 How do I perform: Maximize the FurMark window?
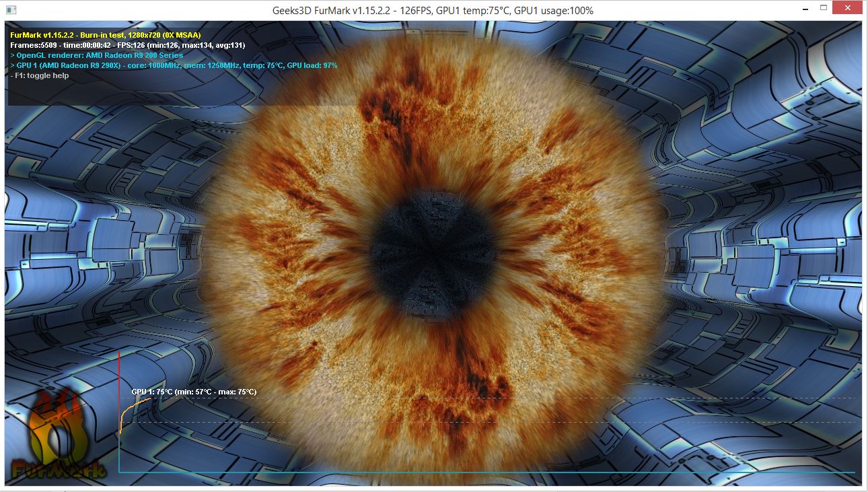824,9
